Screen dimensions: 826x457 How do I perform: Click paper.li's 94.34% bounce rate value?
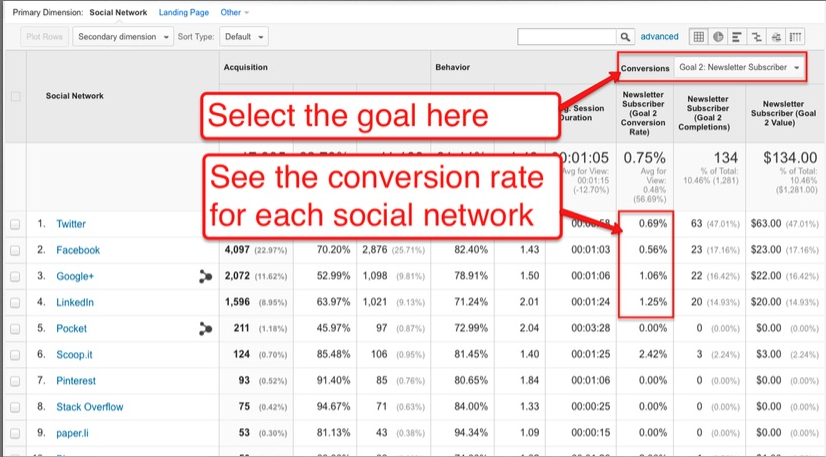tap(471, 433)
